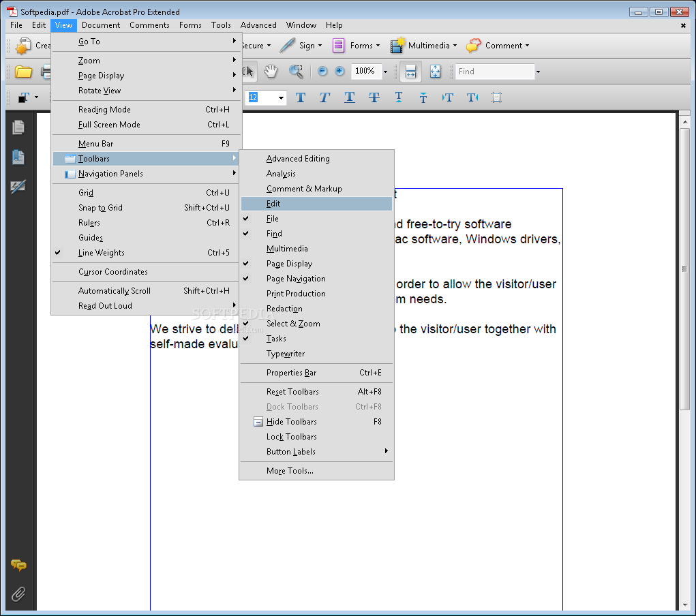This screenshot has width=696, height=616.
Task: Uncheck the Tasks toolbar
Action: (x=316, y=339)
